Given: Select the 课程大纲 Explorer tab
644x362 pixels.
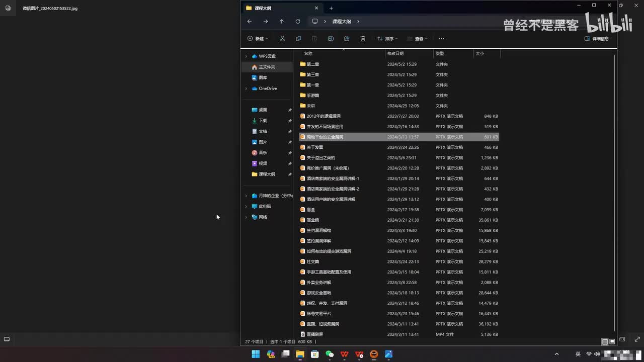Looking at the screenshot, I should click(282, 8).
